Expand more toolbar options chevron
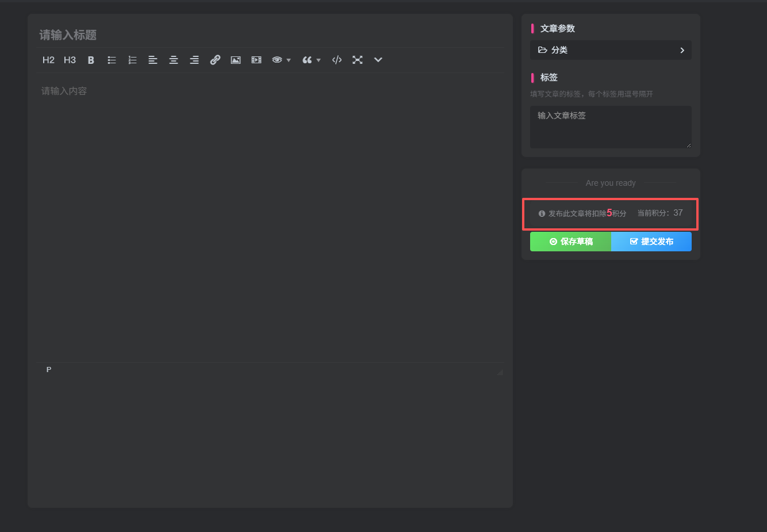 (x=378, y=60)
